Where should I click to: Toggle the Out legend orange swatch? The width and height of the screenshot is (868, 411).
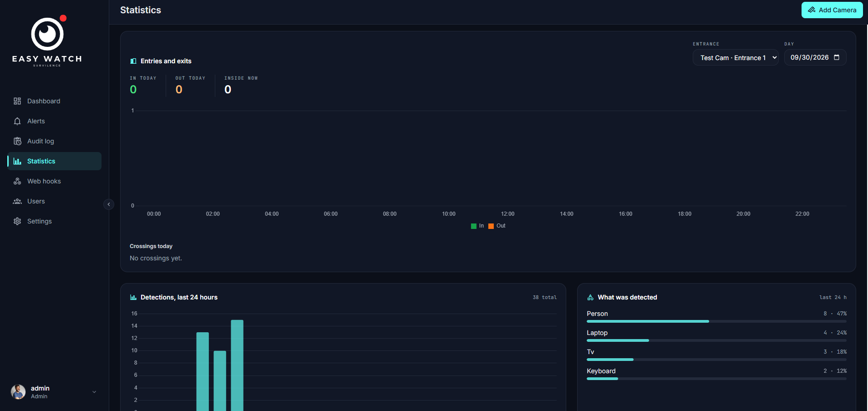[491, 226]
